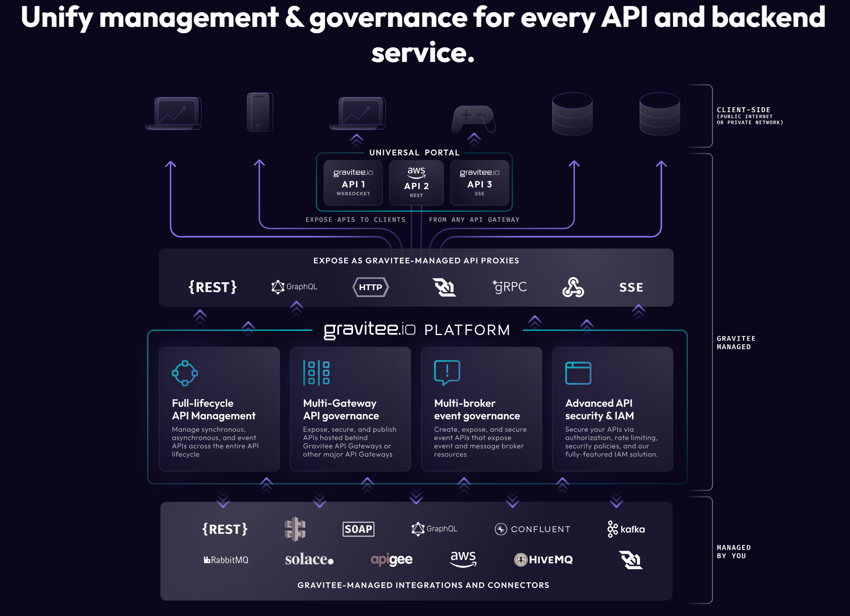This screenshot has height=616, width=850.
Task: Click 'EXPOSE AS GRAVITEE-MANAGED API PROXIES' heading
Action: pyautogui.click(x=416, y=260)
